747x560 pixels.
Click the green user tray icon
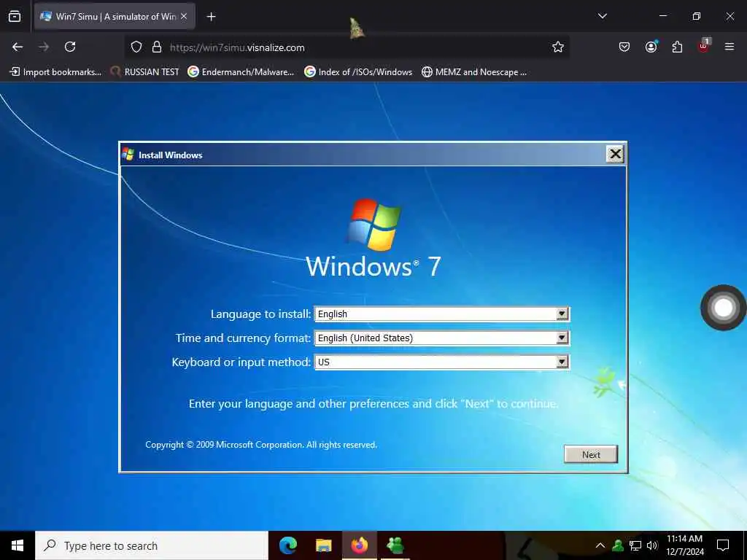coord(618,545)
